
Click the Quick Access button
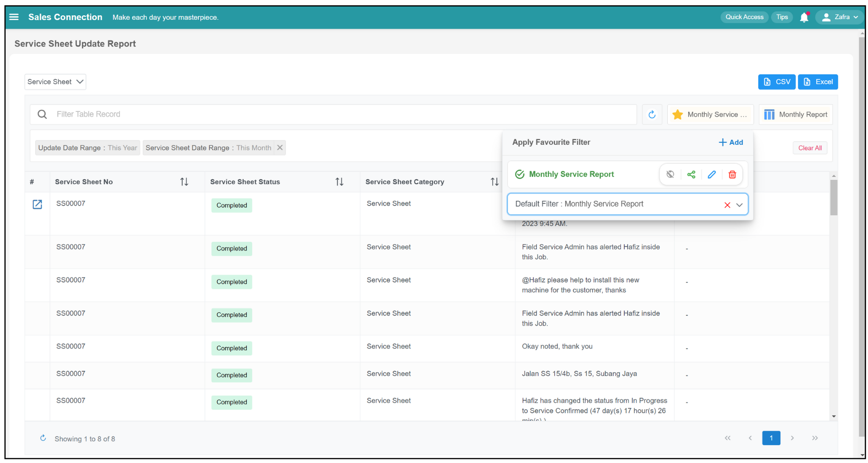pos(744,17)
